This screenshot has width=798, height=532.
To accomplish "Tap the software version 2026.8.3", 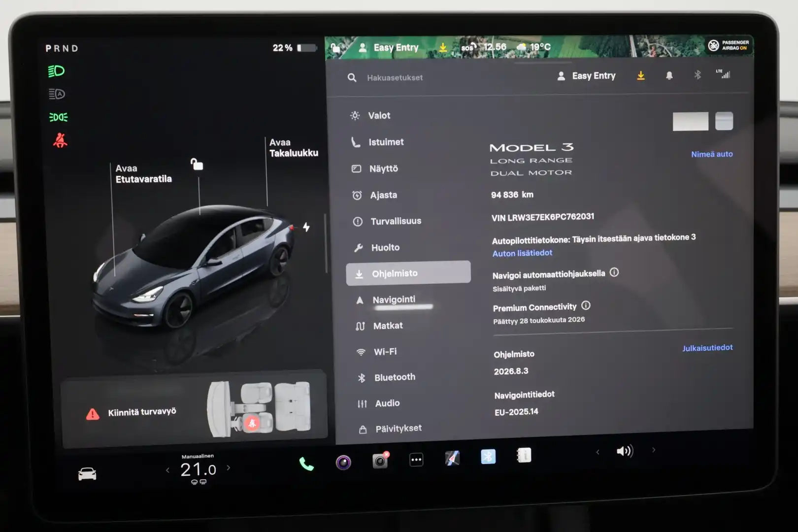I will pos(511,371).
